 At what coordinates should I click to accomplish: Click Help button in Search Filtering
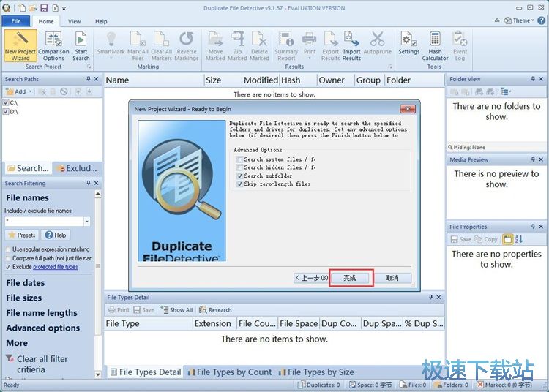tap(56, 235)
